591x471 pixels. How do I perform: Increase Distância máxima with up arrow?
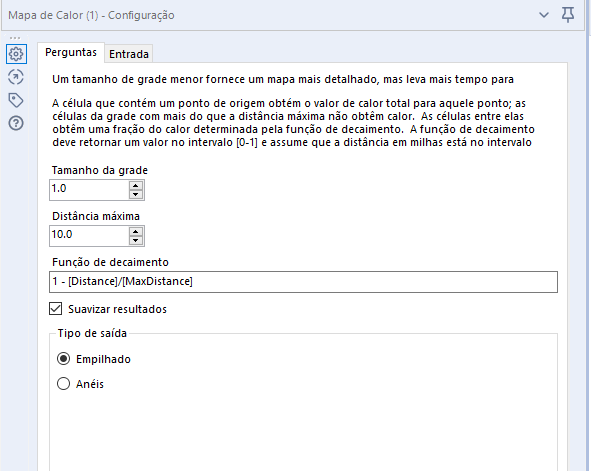pos(136,231)
